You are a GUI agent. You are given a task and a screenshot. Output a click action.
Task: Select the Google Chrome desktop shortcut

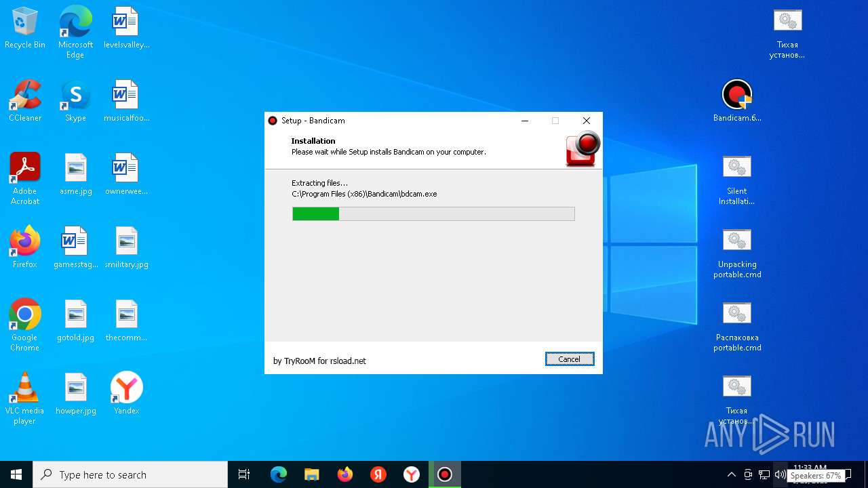pos(25,325)
